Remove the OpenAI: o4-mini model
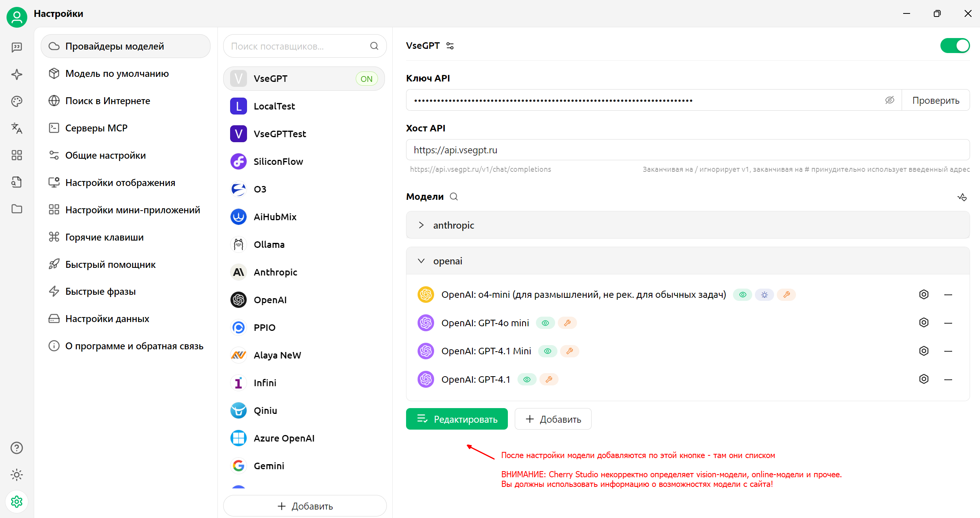Image resolution: width=980 pixels, height=518 pixels. coord(948,295)
